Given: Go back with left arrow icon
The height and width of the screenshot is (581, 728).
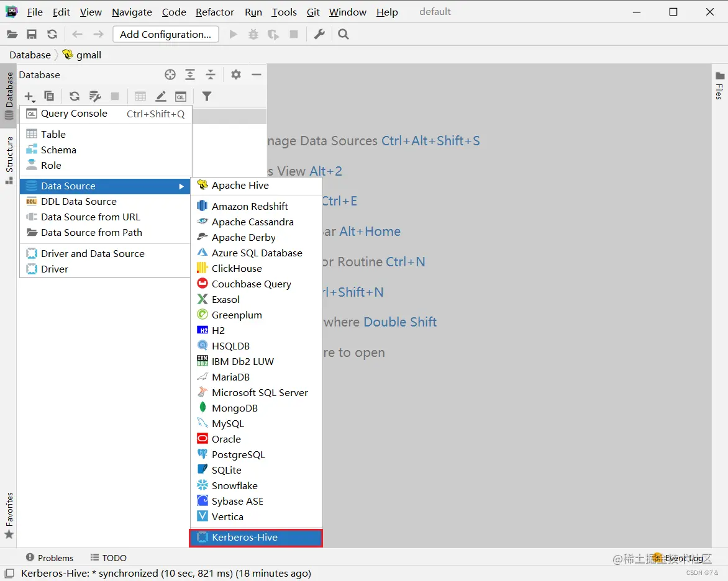Looking at the screenshot, I should [x=78, y=34].
